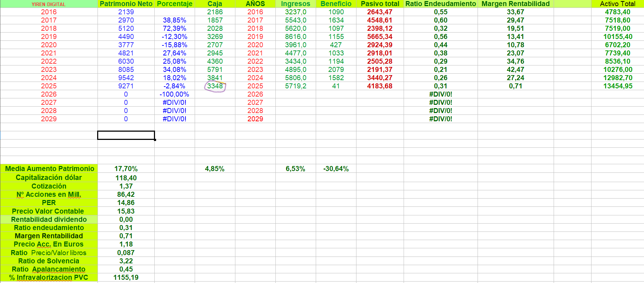Screen dimensions: 644x283
Task: Select the % Infravalorizacion PVC label
Action: [49, 277]
